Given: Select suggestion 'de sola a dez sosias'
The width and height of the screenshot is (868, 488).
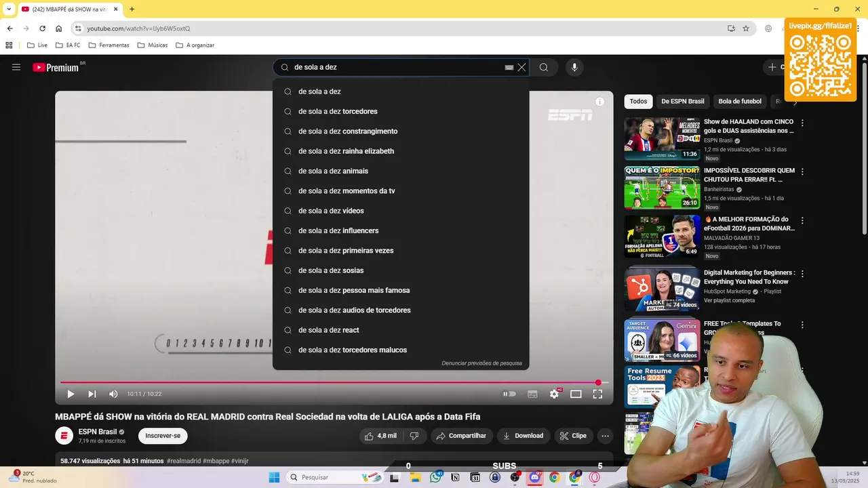Looking at the screenshot, I should click(x=401, y=270).
